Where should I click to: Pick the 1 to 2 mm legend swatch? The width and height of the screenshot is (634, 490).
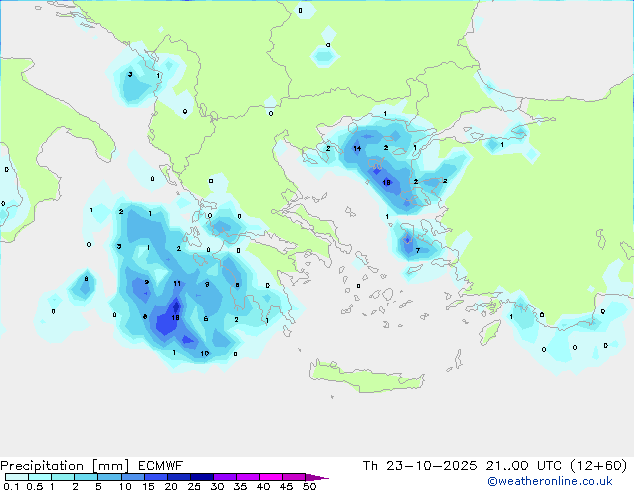click(63, 477)
